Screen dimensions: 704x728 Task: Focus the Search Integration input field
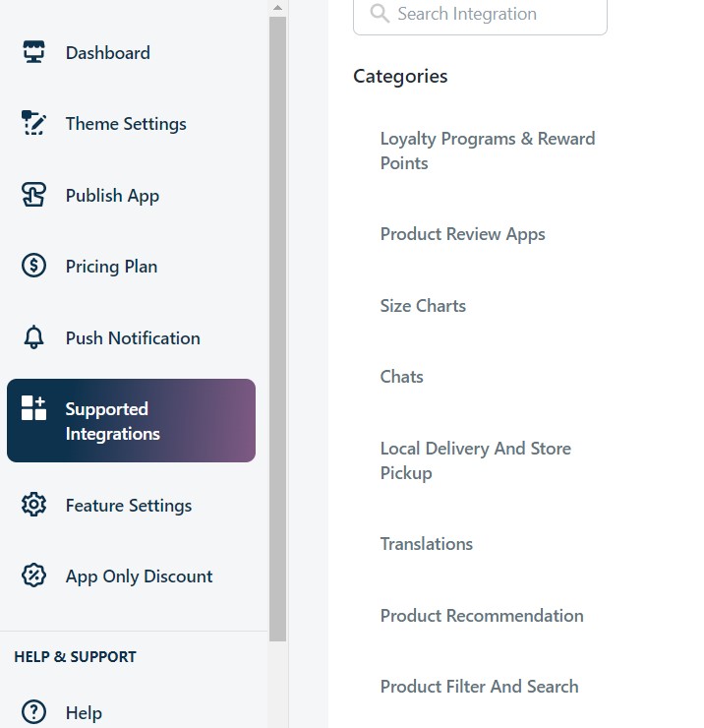(x=480, y=15)
